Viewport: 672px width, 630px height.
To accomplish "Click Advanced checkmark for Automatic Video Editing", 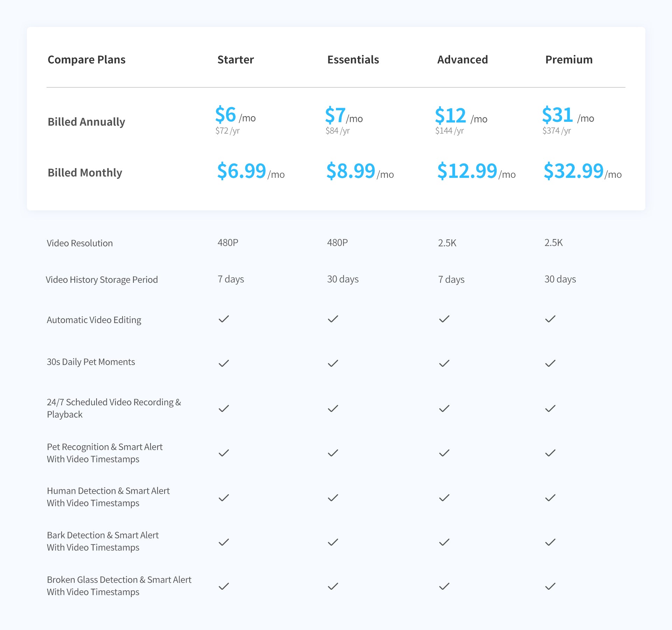I will (x=444, y=319).
